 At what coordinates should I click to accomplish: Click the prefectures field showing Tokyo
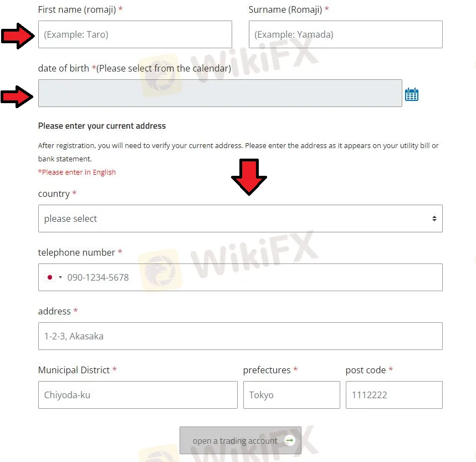291,395
